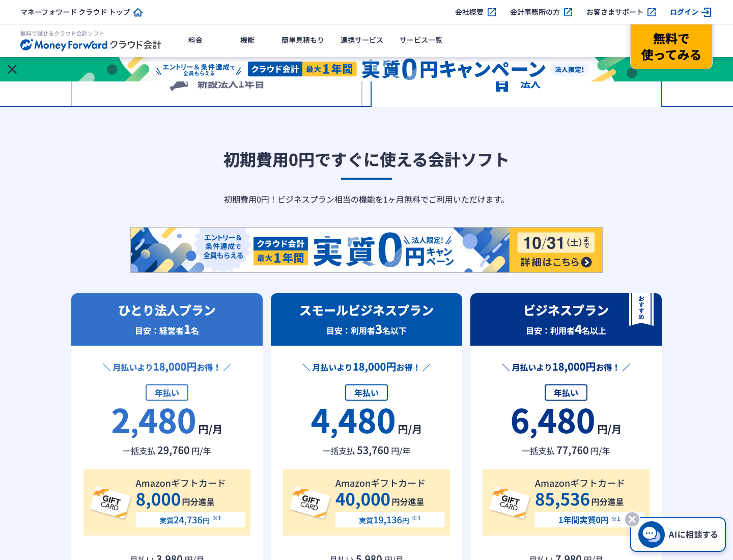Close the green campaign banner with X

point(12,69)
